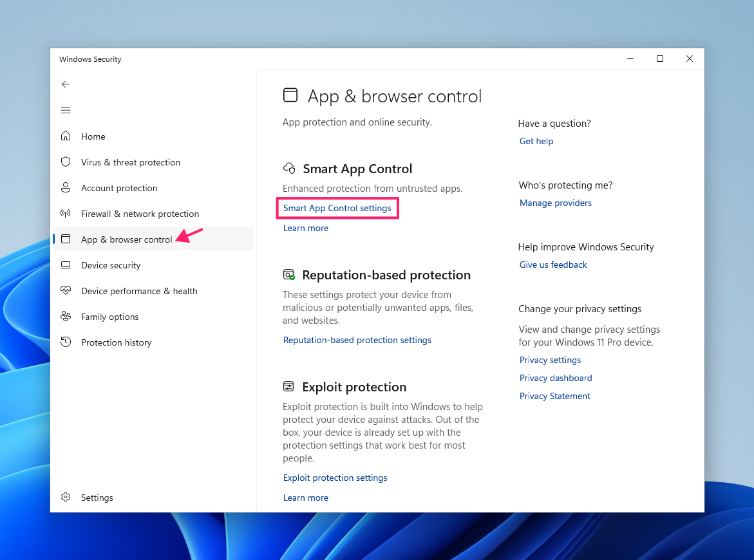Click the Exploit protection icon
754x560 pixels.
point(288,386)
